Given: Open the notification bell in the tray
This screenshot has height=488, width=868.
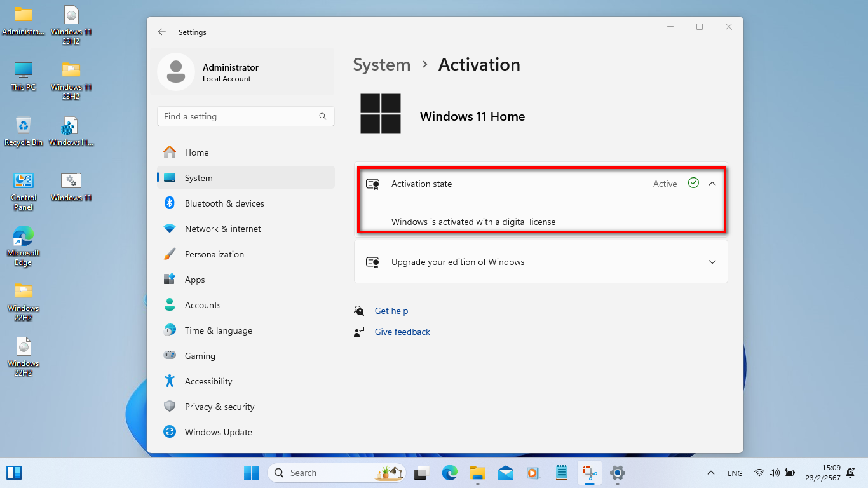Looking at the screenshot, I should (851, 473).
